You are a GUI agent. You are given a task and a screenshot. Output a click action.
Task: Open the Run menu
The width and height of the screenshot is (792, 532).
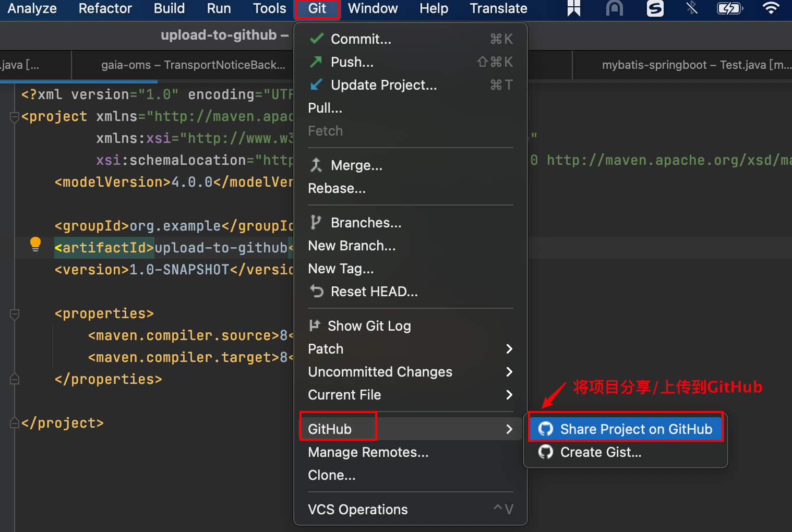pyautogui.click(x=219, y=8)
